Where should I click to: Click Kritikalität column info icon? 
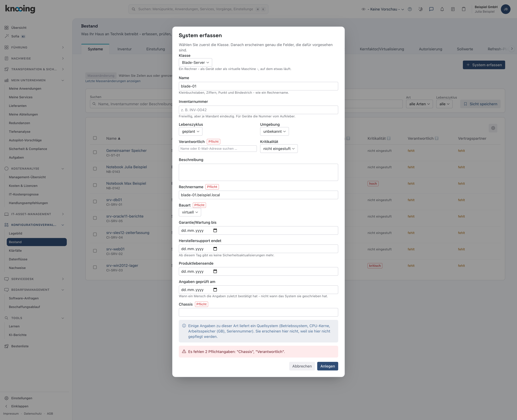(389, 138)
